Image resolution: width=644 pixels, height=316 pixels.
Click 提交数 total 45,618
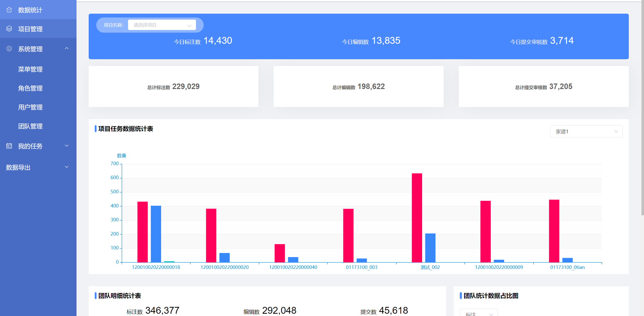pyautogui.click(x=393, y=310)
